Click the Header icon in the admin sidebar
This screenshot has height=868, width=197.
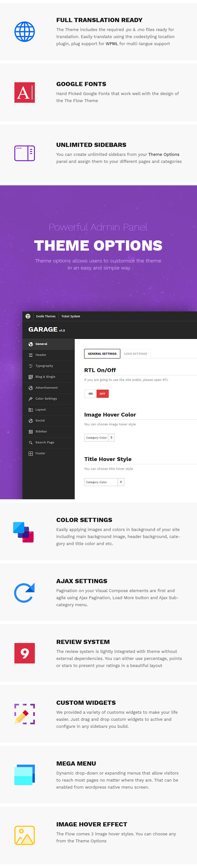click(x=31, y=355)
